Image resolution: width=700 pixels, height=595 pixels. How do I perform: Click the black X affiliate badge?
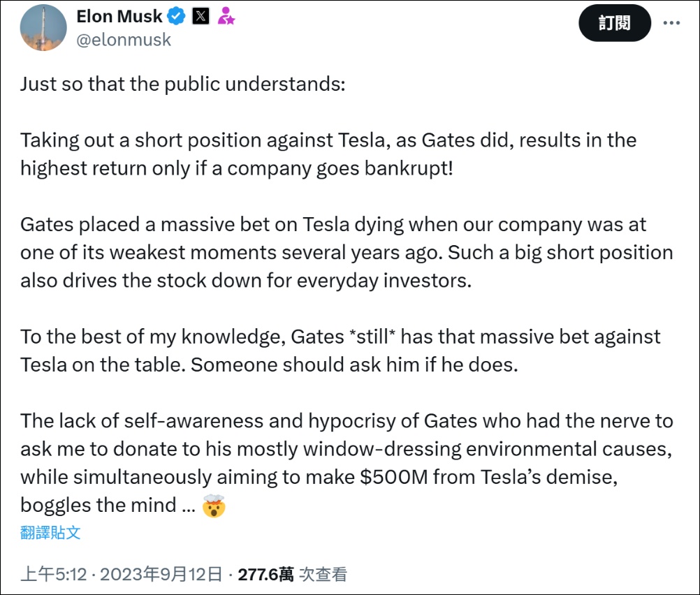(x=201, y=17)
